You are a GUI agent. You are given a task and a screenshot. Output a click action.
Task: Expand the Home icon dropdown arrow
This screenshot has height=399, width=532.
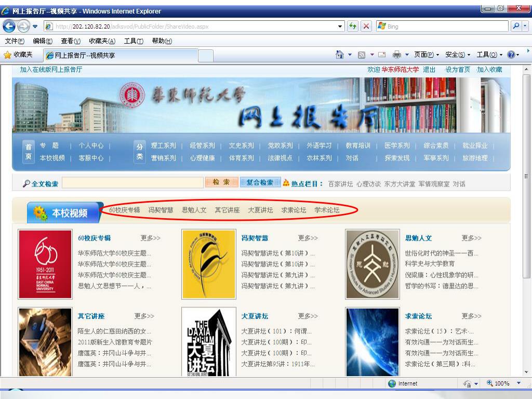(350, 55)
